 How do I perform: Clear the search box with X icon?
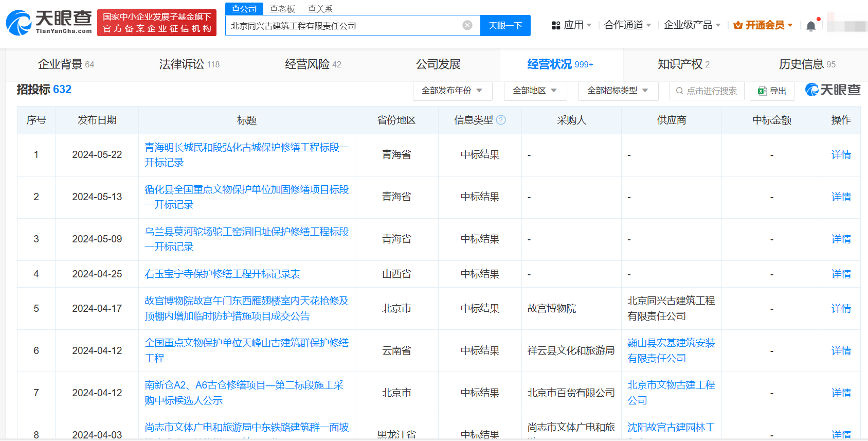[467, 25]
